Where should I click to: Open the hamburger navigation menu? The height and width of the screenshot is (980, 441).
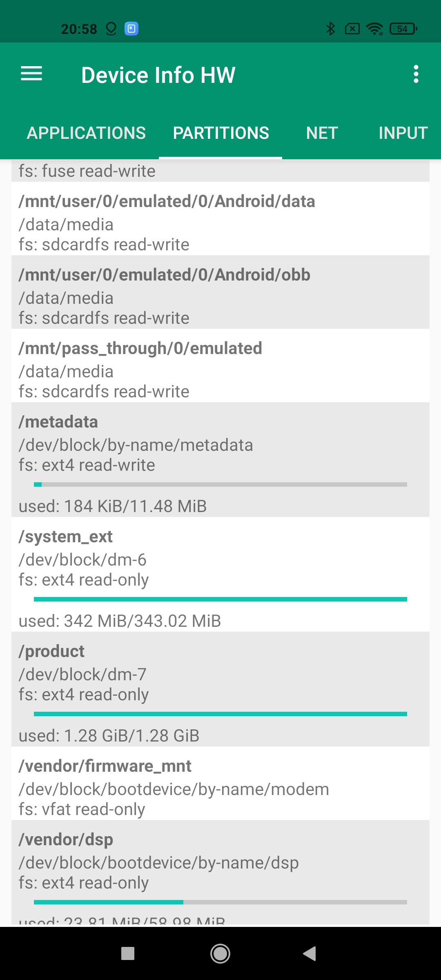click(x=31, y=74)
